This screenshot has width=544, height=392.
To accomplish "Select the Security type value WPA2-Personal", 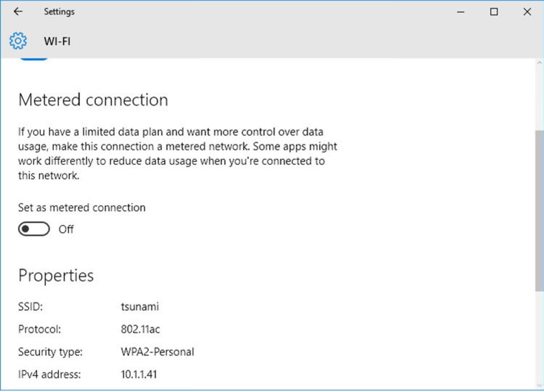I will point(158,352).
